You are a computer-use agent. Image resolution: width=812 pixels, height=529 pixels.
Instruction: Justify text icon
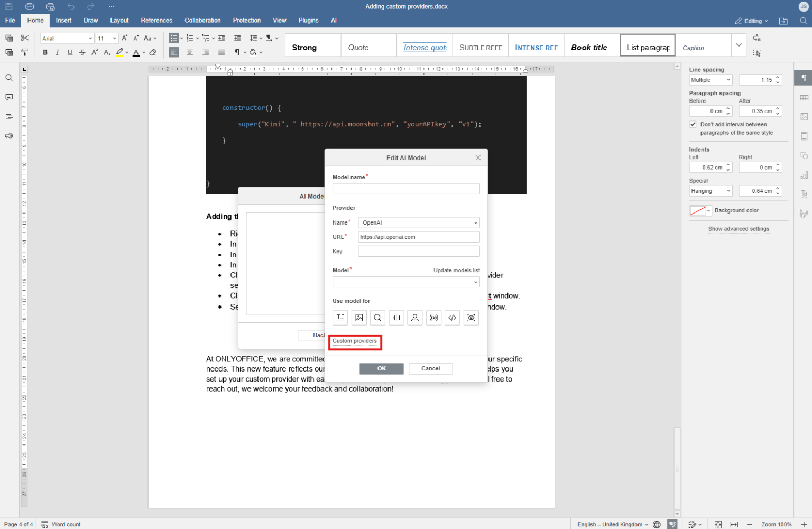(x=222, y=52)
